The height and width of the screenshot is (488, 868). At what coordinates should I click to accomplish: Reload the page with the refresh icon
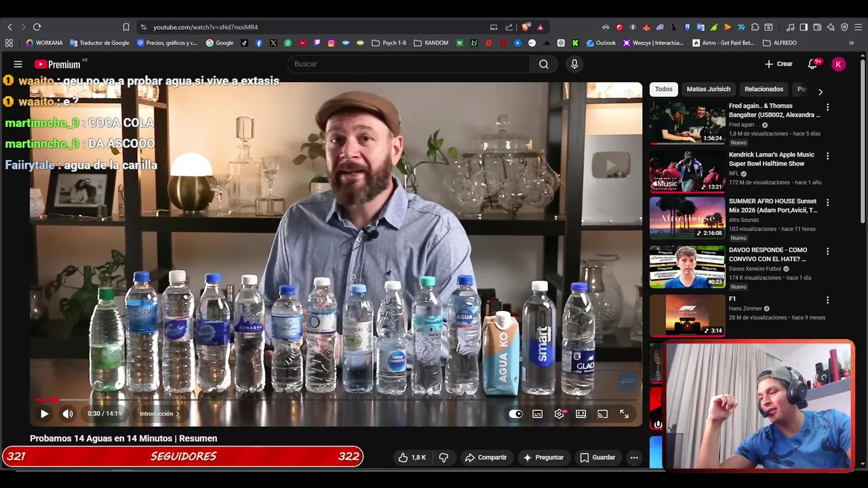pyautogui.click(x=37, y=27)
